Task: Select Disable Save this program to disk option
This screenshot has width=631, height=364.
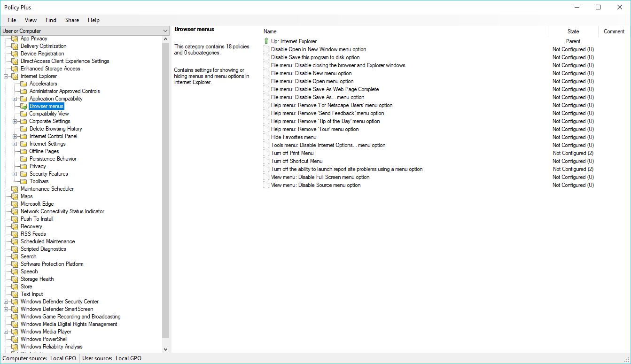Action: (x=315, y=57)
